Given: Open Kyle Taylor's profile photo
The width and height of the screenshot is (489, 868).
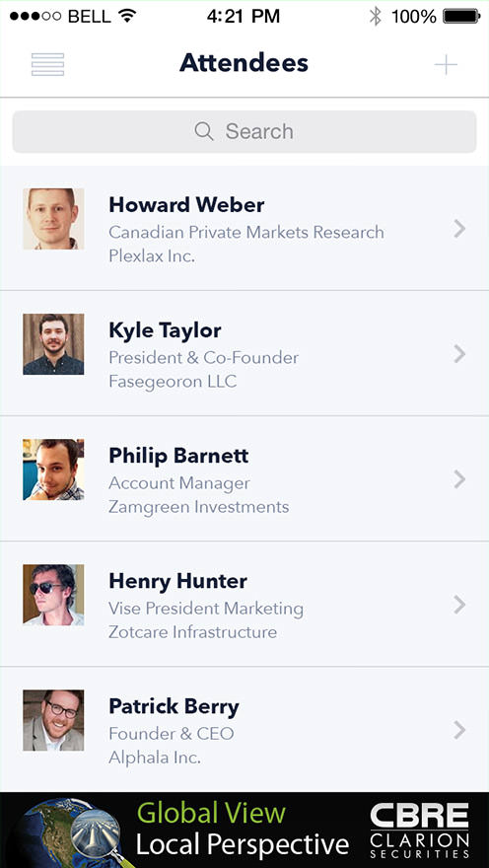Looking at the screenshot, I should click(53, 344).
